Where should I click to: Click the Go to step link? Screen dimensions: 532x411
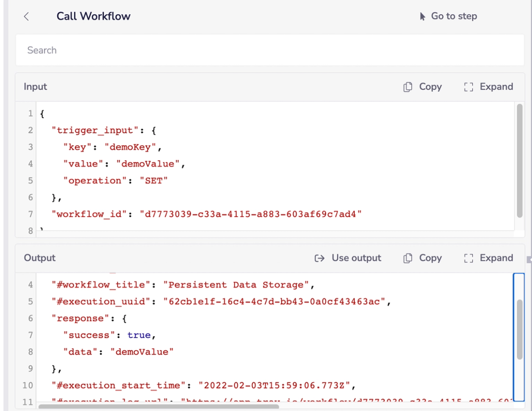click(448, 16)
